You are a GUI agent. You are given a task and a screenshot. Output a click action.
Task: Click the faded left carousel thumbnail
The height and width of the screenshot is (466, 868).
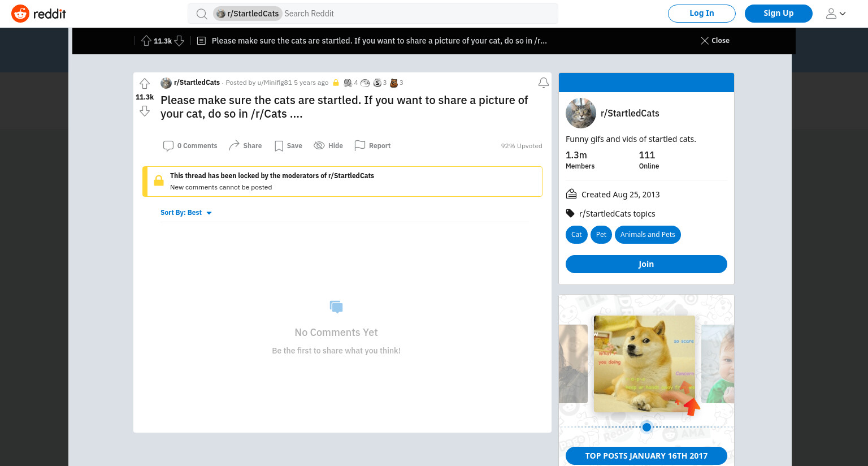click(574, 364)
